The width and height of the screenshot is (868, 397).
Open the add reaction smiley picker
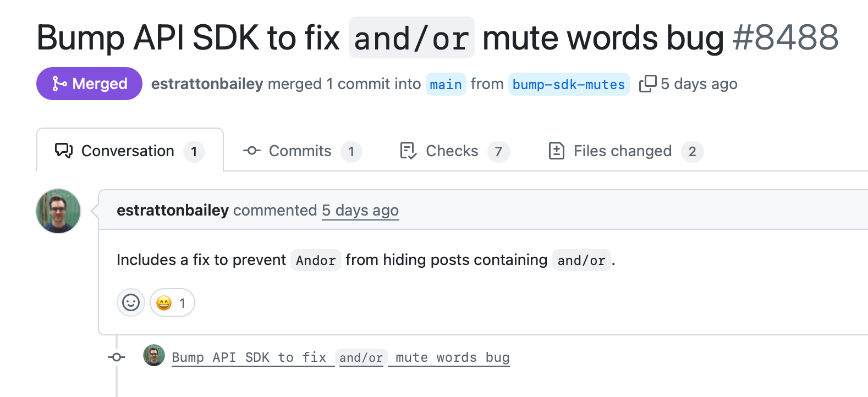click(x=131, y=302)
